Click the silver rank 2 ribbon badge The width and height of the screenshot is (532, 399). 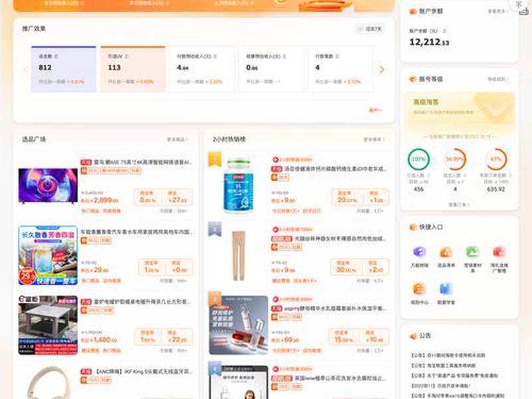tap(214, 229)
